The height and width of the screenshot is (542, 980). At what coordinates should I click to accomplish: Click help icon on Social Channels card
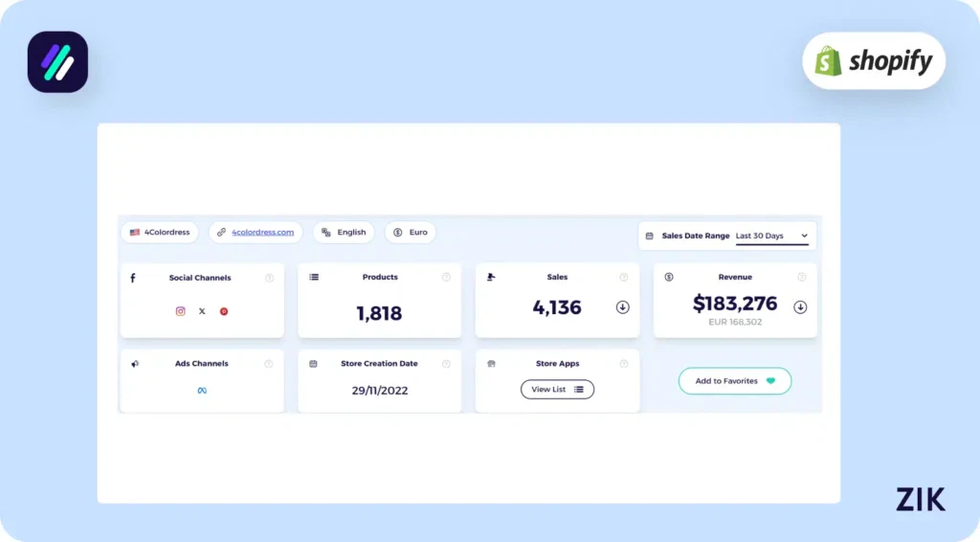[x=269, y=278]
